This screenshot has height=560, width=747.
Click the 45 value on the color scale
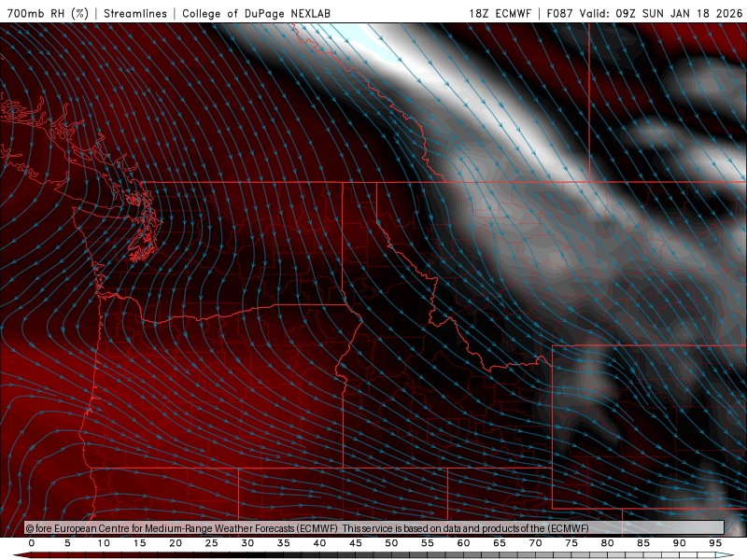coord(356,543)
